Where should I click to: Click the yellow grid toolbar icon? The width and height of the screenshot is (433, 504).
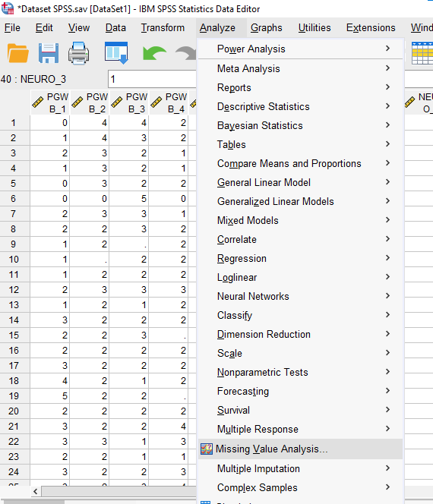click(x=422, y=53)
